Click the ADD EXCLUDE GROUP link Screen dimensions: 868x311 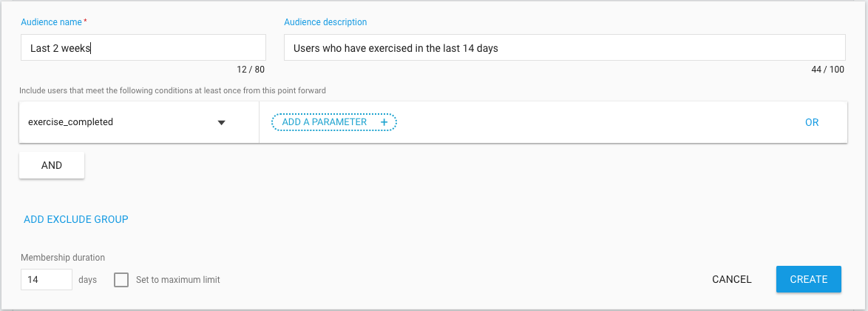[x=76, y=219]
